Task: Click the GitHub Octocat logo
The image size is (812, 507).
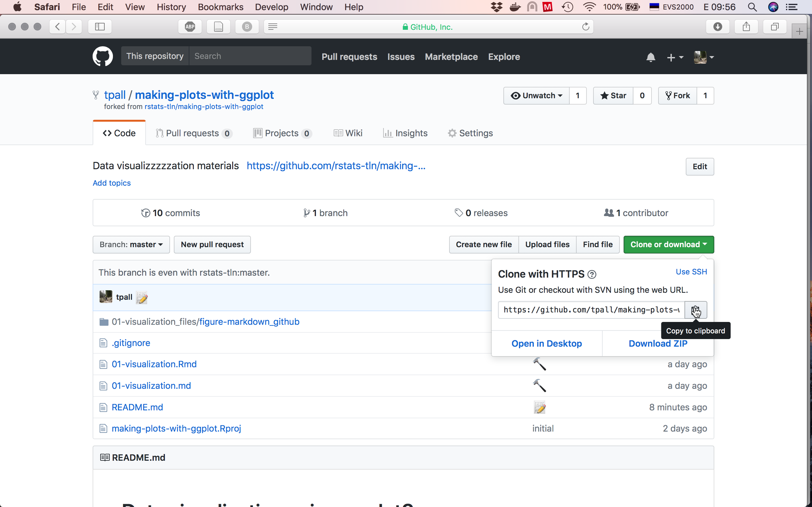Action: pyautogui.click(x=102, y=56)
